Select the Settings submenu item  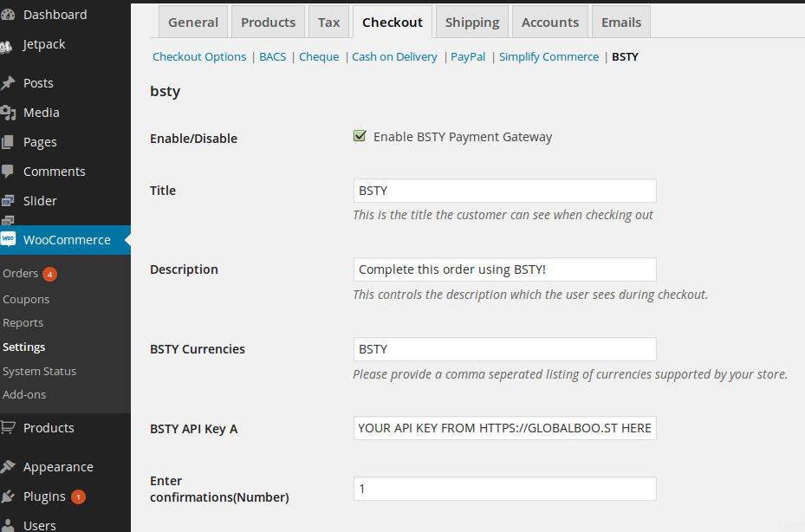point(24,347)
